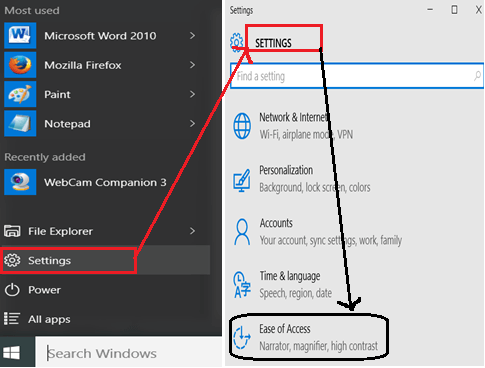Open the Accounts settings category
The height and width of the screenshot is (368, 485).
317,232
